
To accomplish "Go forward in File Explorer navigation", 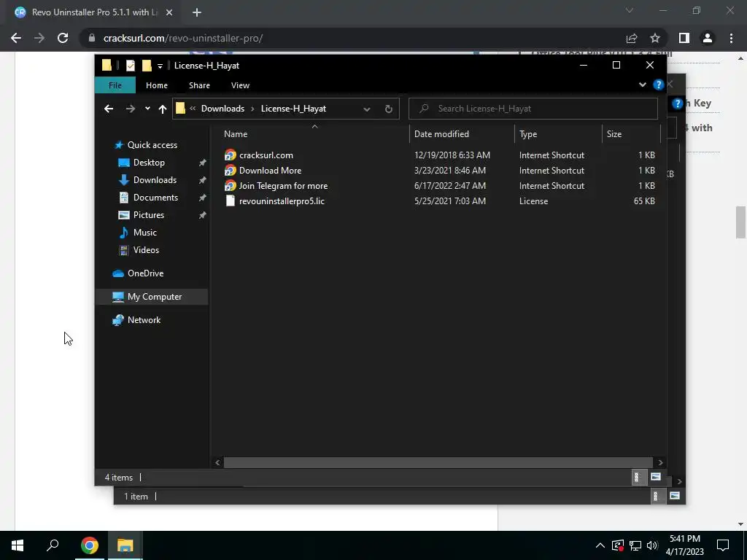I will [x=130, y=109].
